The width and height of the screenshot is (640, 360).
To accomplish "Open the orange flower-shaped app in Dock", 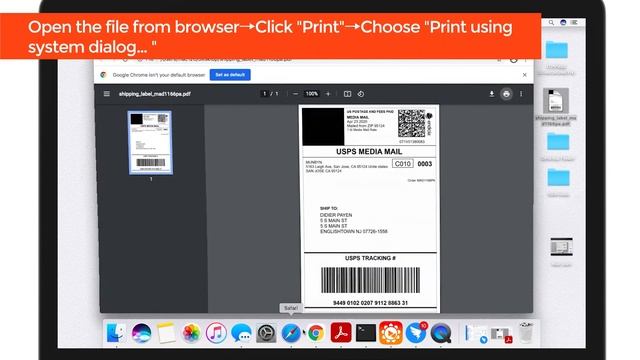I will 391,333.
